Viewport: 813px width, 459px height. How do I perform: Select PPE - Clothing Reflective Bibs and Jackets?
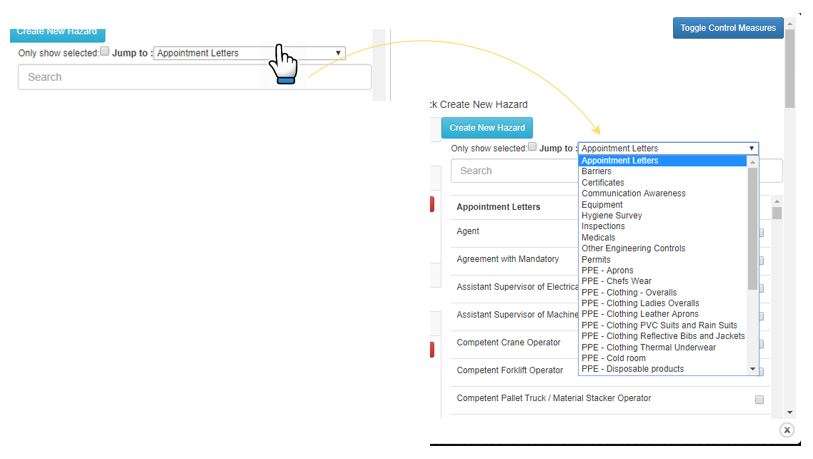click(x=663, y=336)
